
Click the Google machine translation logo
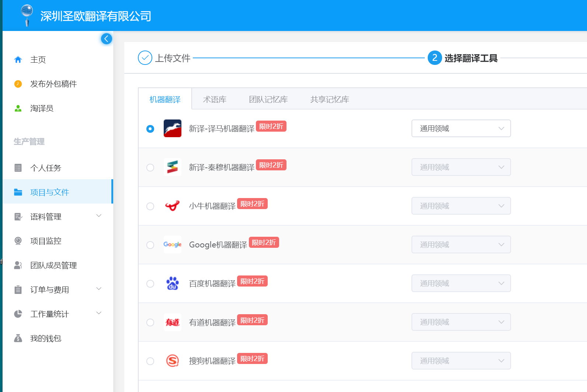pyautogui.click(x=172, y=244)
